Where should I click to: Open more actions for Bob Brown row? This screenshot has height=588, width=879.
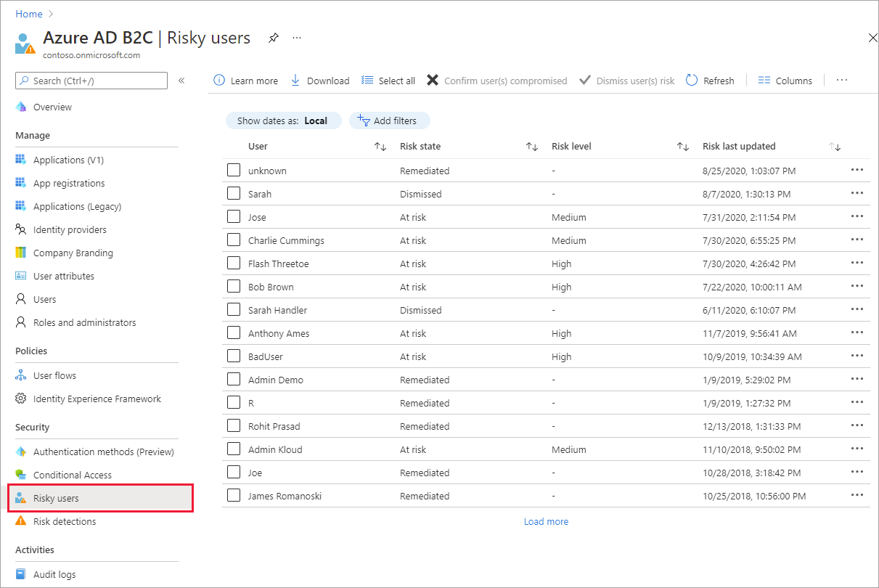[856, 287]
